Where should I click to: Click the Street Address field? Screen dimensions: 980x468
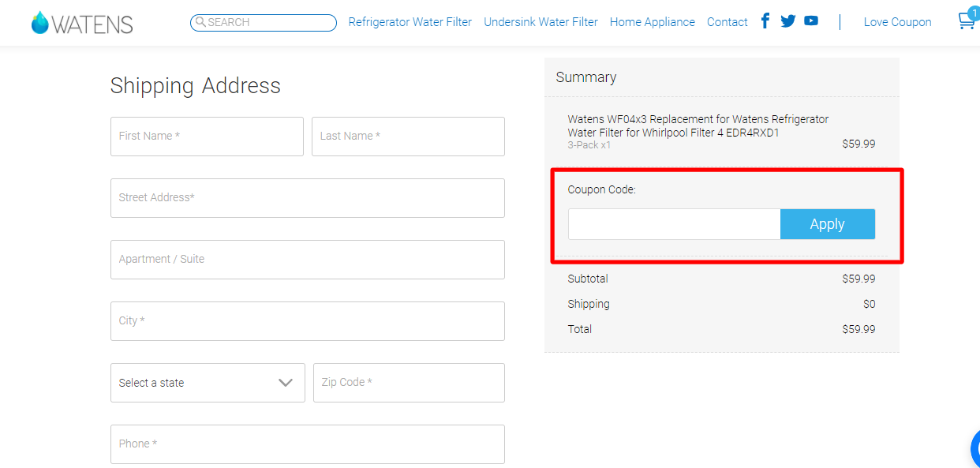pos(308,198)
